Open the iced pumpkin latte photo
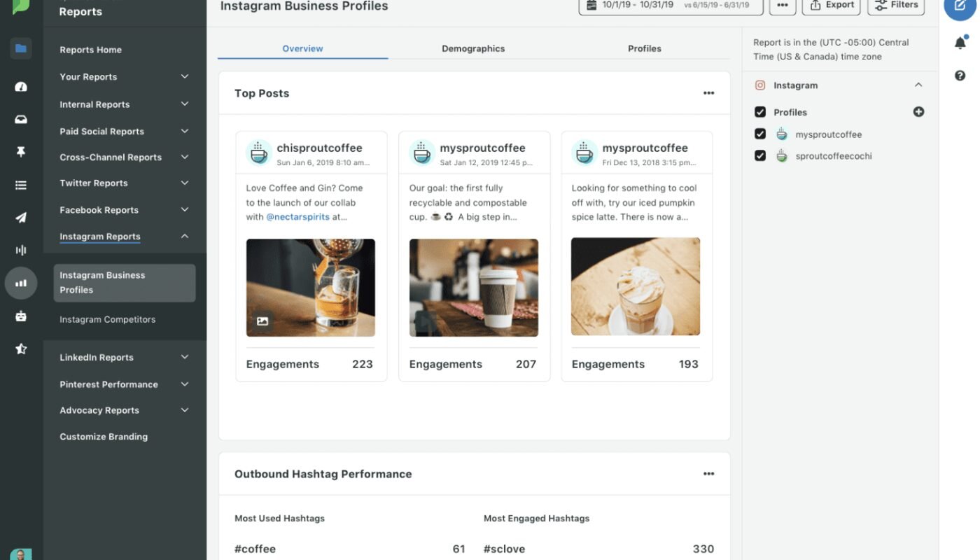980x560 pixels. pyautogui.click(x=636, y=287)
